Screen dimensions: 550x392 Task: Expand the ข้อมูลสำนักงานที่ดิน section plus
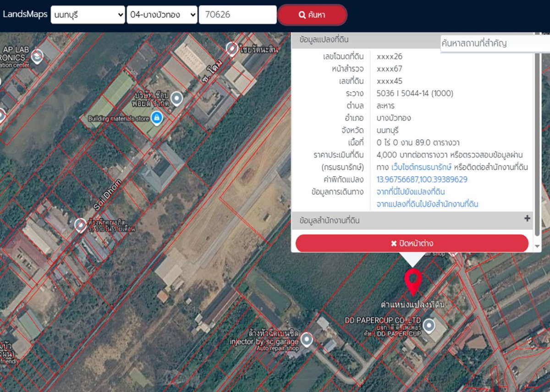[527, 219]
